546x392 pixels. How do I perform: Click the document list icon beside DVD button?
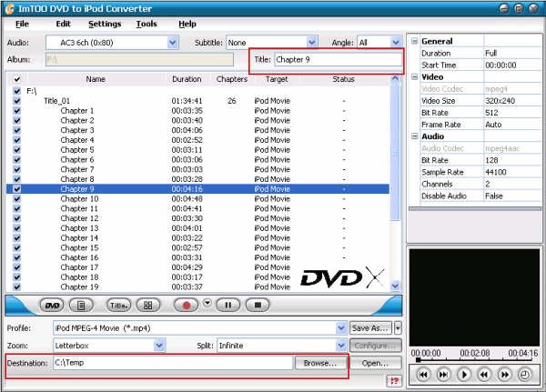81,306
